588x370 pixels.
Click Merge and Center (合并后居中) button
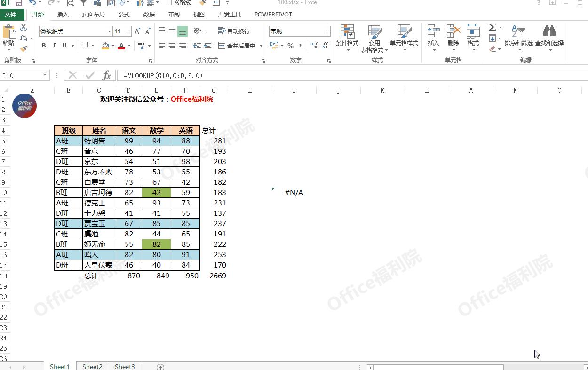[x=237, y=46]
